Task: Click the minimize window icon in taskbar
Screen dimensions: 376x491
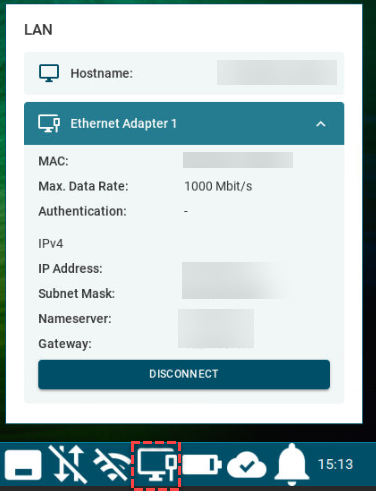Action: coord(23,465)
